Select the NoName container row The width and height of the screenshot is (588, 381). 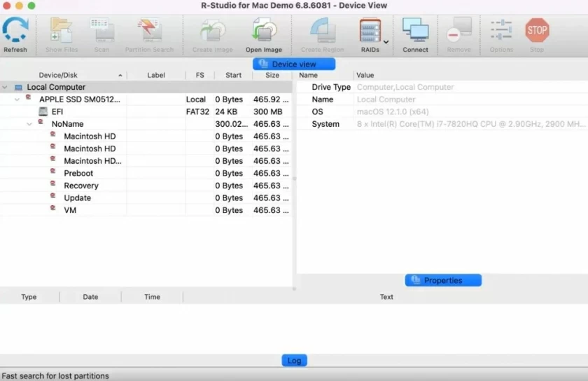[146, 124]
